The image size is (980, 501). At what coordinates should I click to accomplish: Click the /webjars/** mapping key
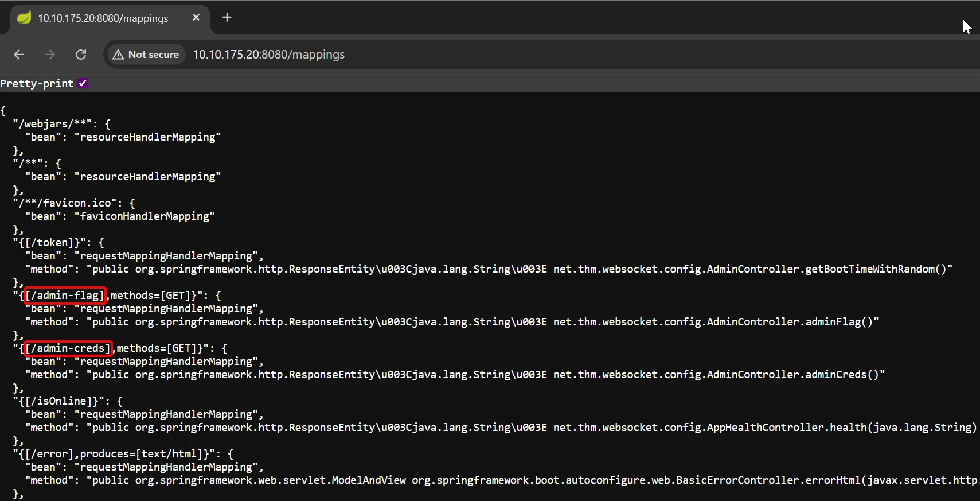(x=53, y=124)
